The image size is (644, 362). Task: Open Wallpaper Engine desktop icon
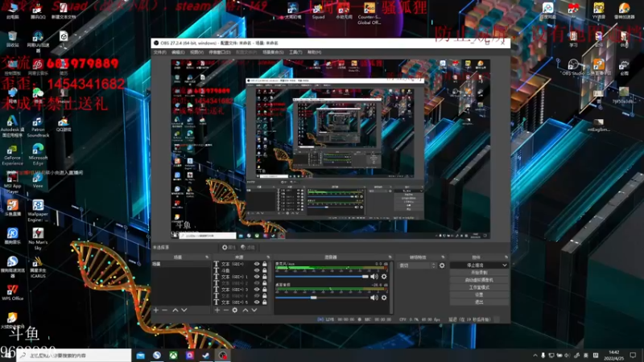38,211
